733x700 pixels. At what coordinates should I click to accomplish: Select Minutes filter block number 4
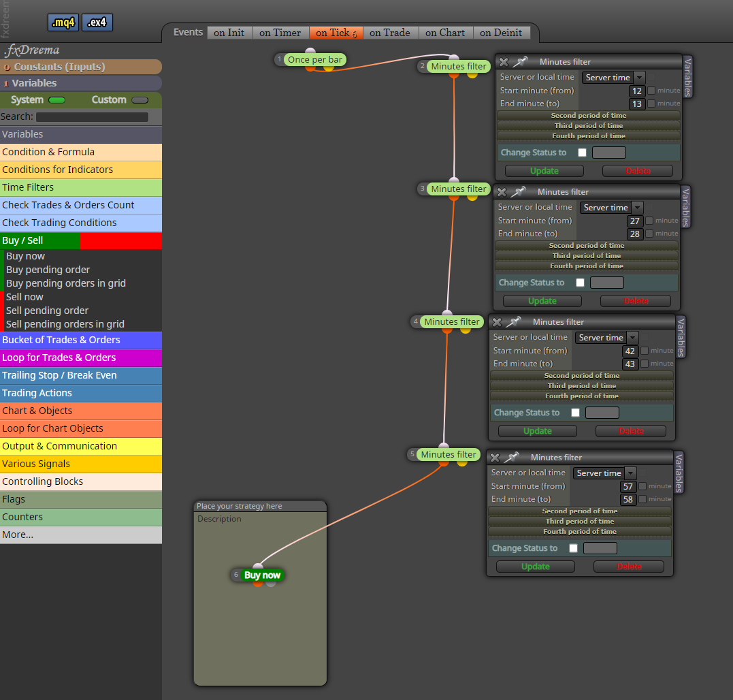pos(452,321)
